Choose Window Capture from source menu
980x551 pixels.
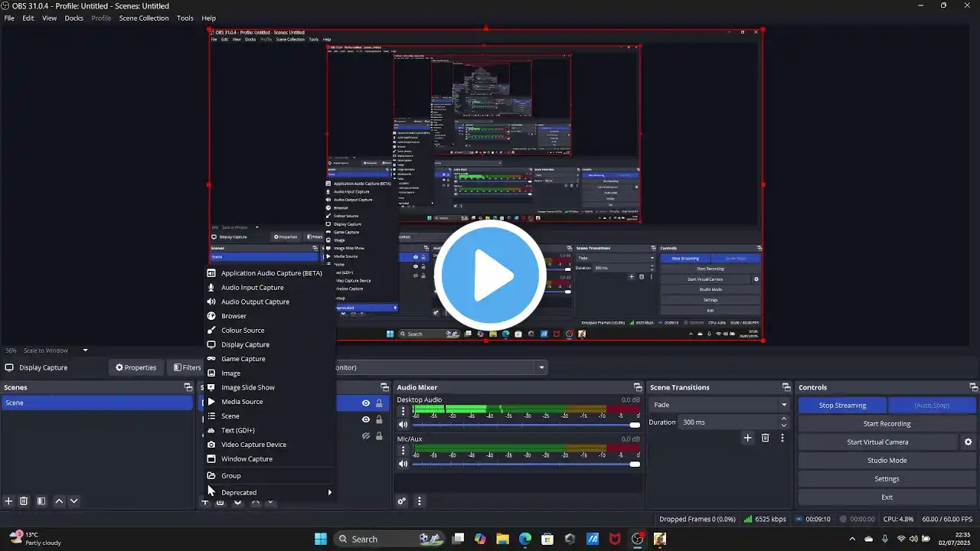(269, 458)
